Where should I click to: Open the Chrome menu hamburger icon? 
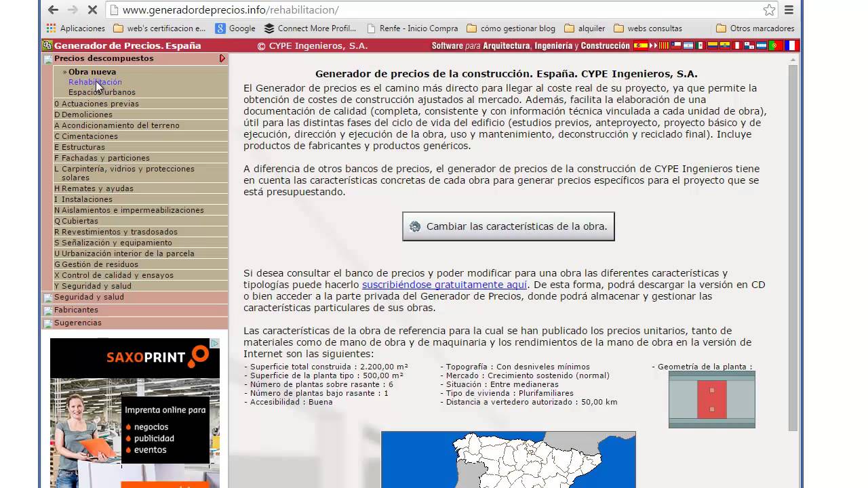click(x=789, y=10)
